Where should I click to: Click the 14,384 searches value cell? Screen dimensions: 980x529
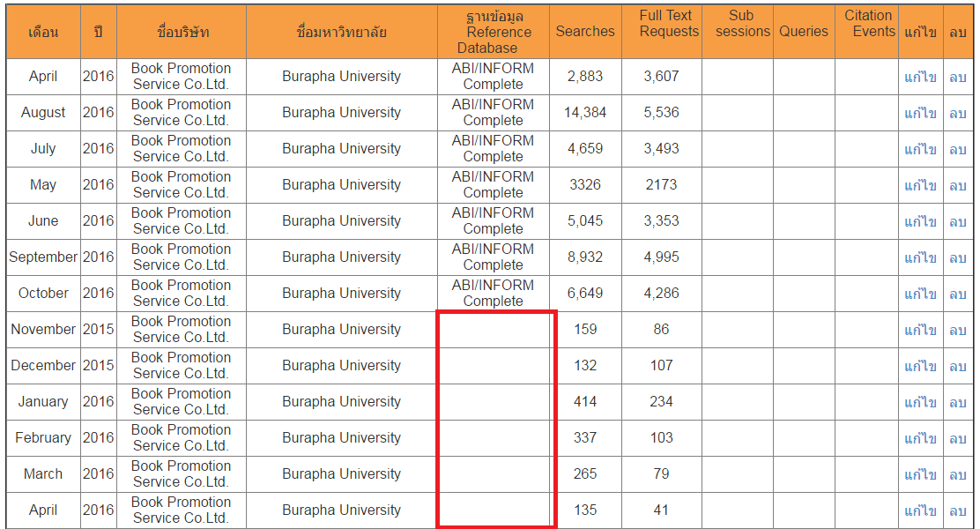pyautogui.click(x=585, y=113)
